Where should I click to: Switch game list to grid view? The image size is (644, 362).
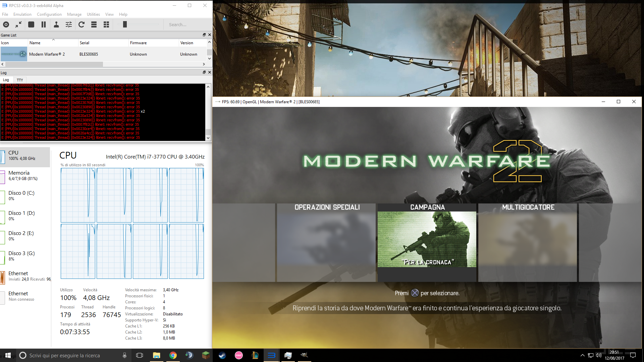(106, 24)
